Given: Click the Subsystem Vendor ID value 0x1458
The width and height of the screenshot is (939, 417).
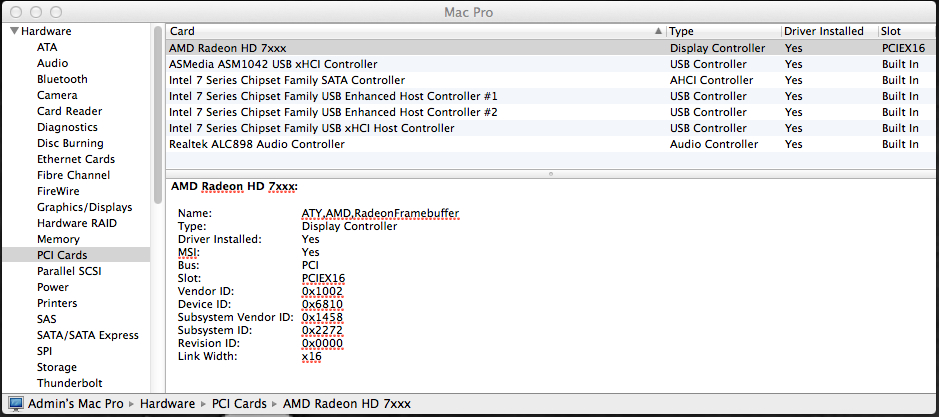Looking at the screenshot, I should pyautogui.click(x=322, y=318).
